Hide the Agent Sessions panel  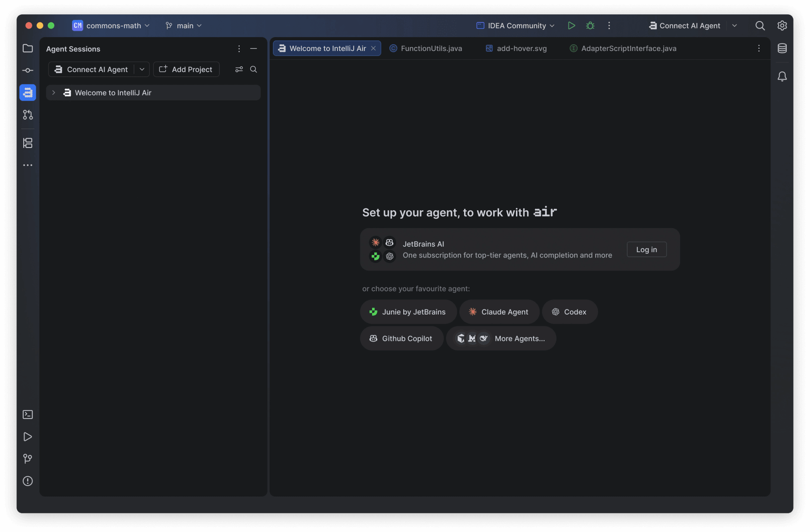pos(254,49)
